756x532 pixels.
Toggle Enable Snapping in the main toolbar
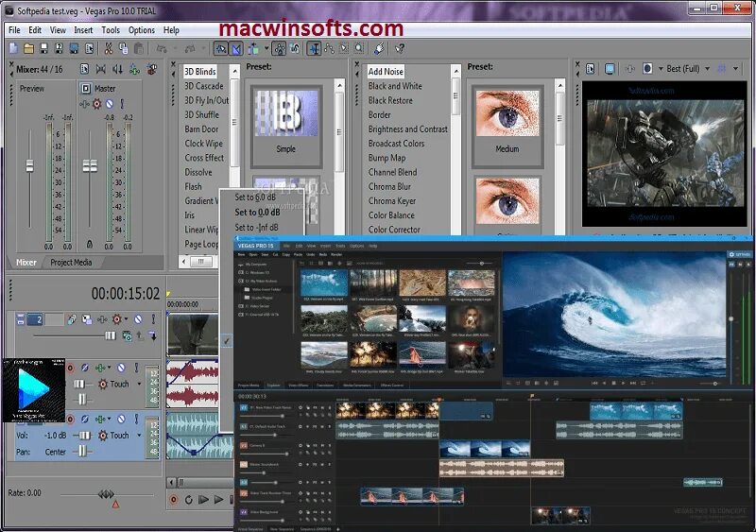pyautogui.click(x=221, y=48)
